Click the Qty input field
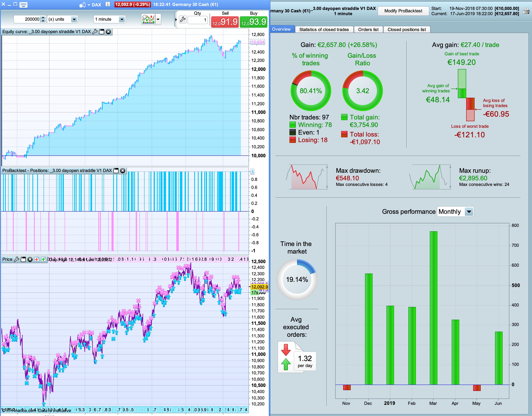This screenshot has height=416, width=532. (x=198, y=20)
